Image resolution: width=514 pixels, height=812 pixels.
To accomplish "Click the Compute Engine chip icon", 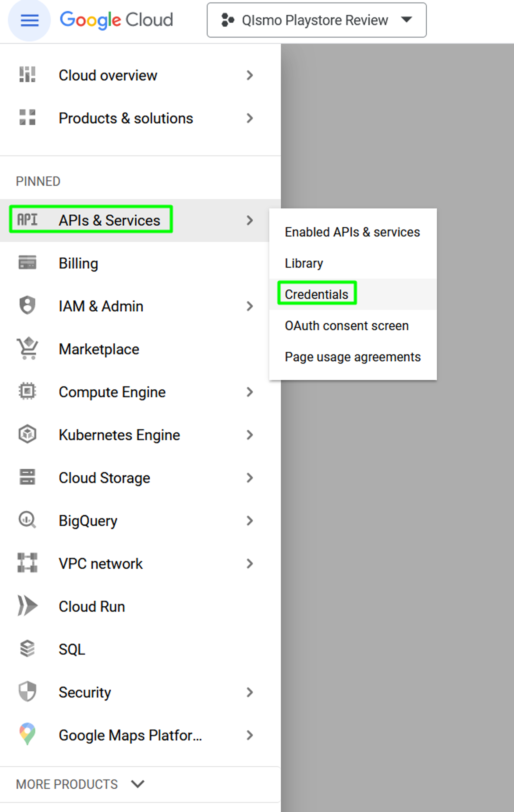I will tap(27, 391).
